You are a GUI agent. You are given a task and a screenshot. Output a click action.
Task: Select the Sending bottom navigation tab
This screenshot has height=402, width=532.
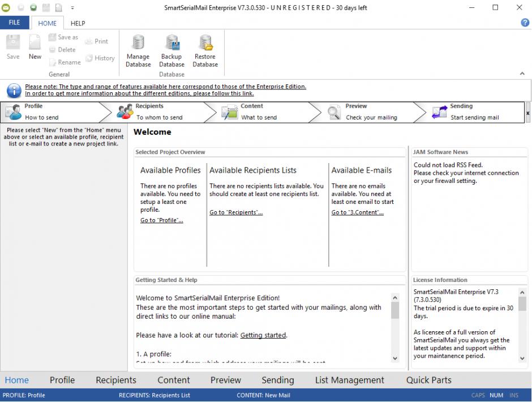coord(278,380)
